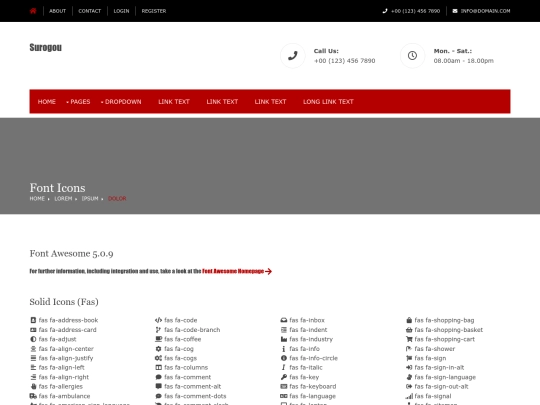Click the fa-keyboard icon

284,386
